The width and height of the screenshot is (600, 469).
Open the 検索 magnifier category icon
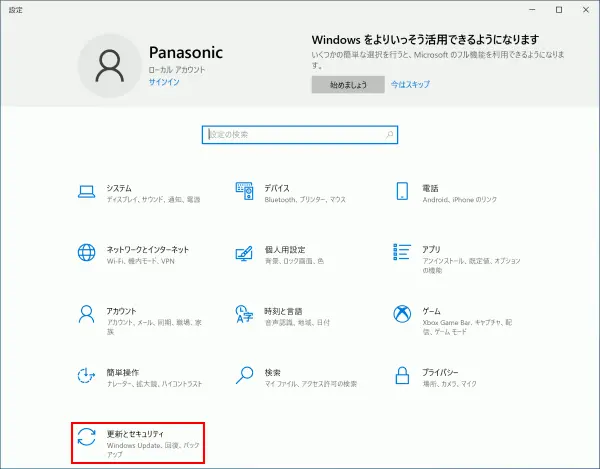[x=245, y=375]
